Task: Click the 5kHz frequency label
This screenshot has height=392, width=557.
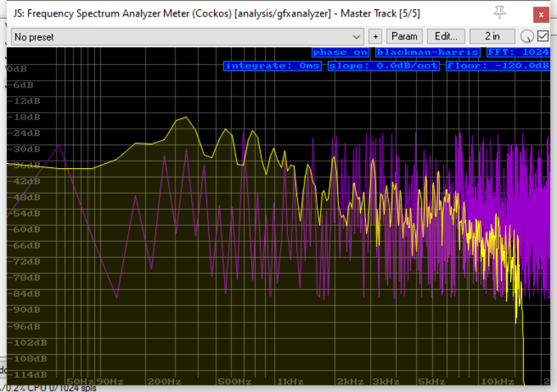Action: pyautogui.click(x=431, y=382)
